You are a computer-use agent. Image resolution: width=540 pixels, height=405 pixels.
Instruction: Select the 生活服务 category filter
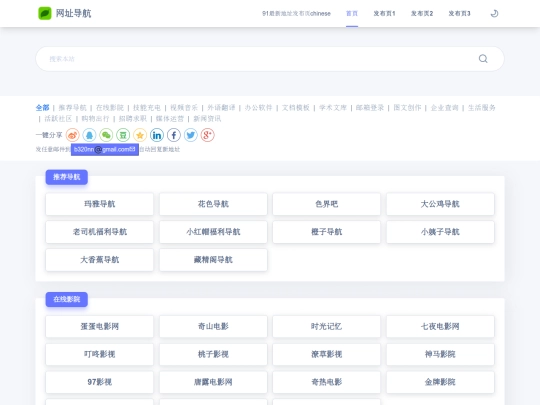pyautogui.click(x=481, y=108)
